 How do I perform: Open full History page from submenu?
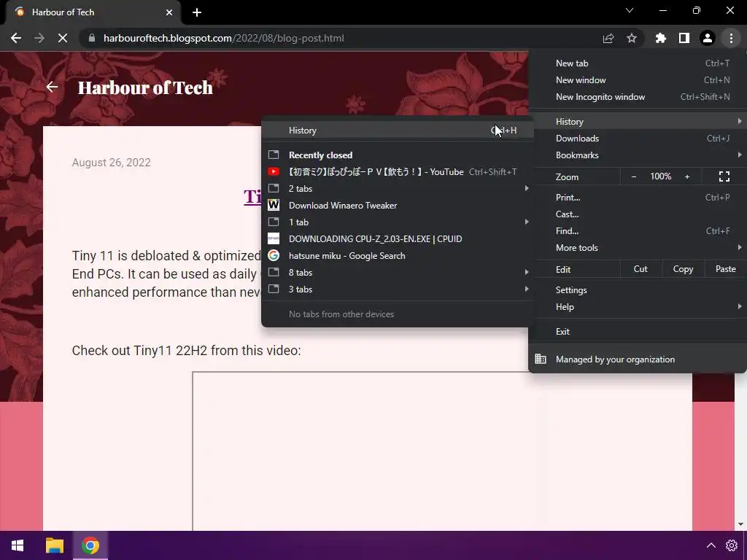point(398,130)
